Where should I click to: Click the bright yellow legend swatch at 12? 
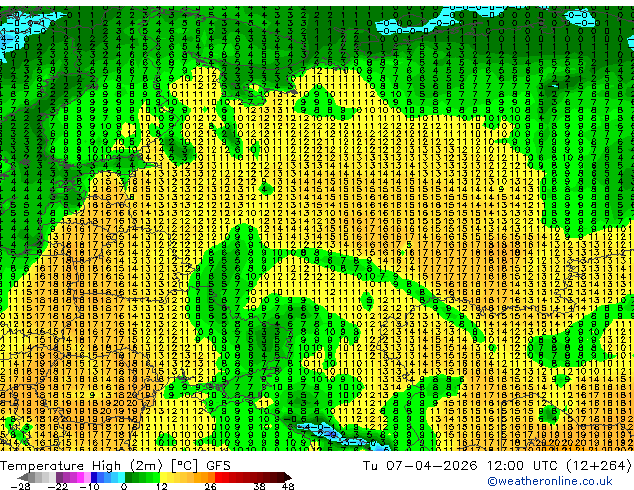click(x=163, y=477)
